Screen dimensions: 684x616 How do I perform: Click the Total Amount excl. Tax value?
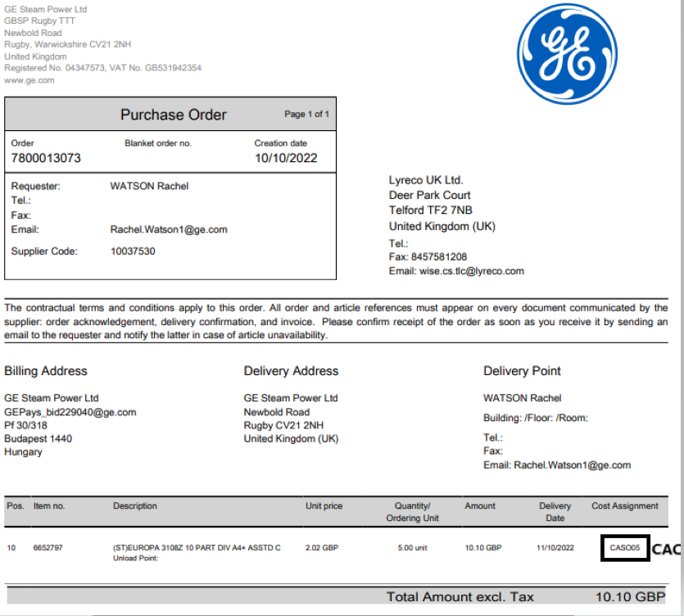(630, 597)
